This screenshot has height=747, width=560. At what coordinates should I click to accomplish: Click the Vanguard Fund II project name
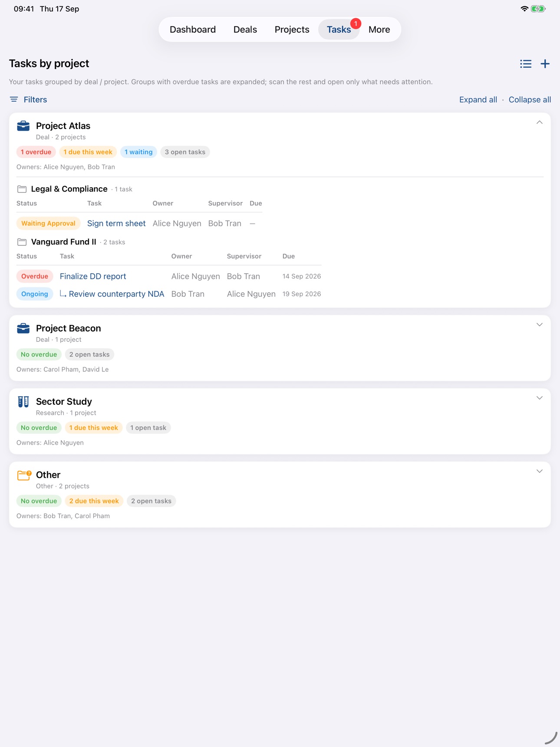[x=64, y=242]
